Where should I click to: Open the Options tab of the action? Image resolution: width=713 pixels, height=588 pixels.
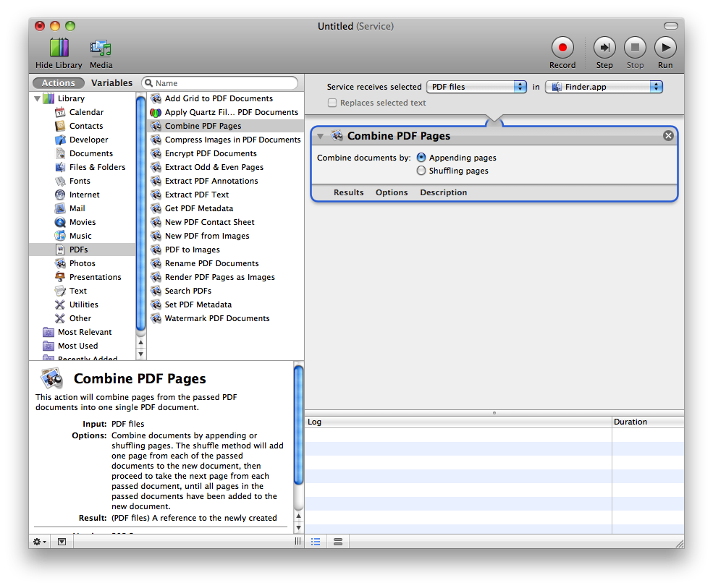392,193
